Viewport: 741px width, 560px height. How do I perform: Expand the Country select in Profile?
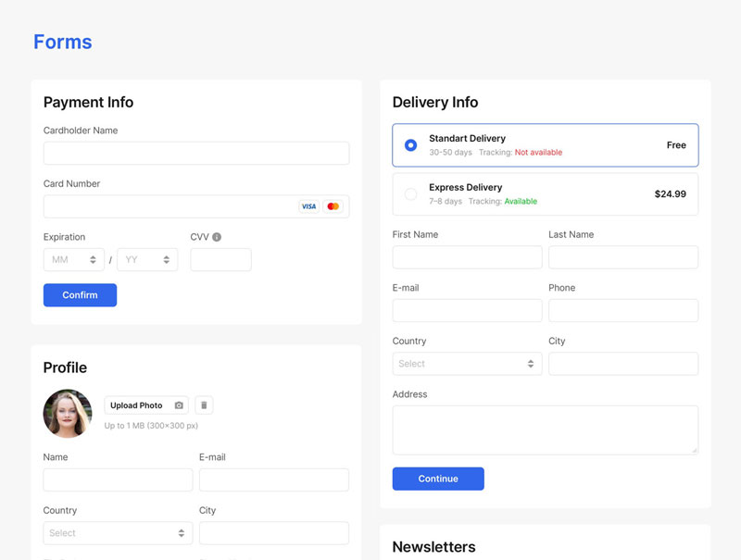click(118, 533)
